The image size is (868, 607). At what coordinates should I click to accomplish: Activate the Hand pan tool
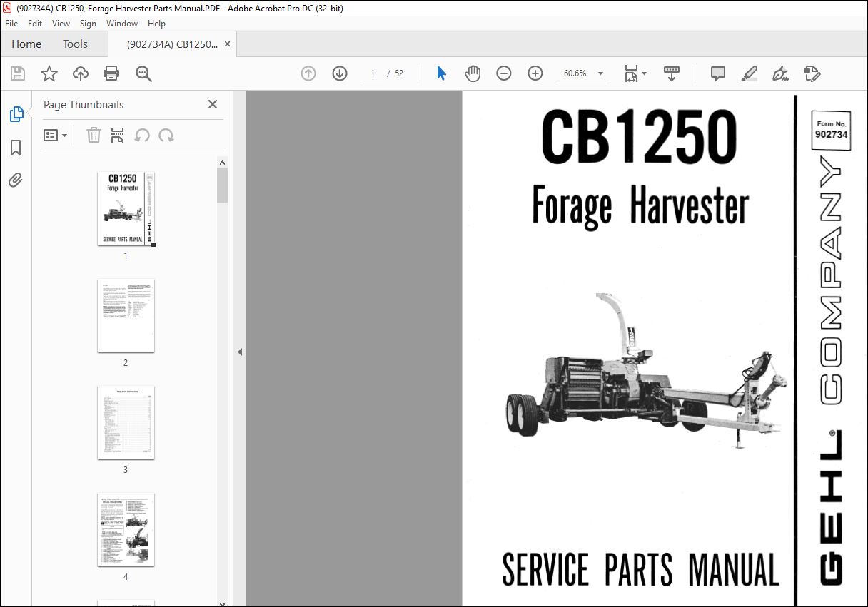point(473,73)
